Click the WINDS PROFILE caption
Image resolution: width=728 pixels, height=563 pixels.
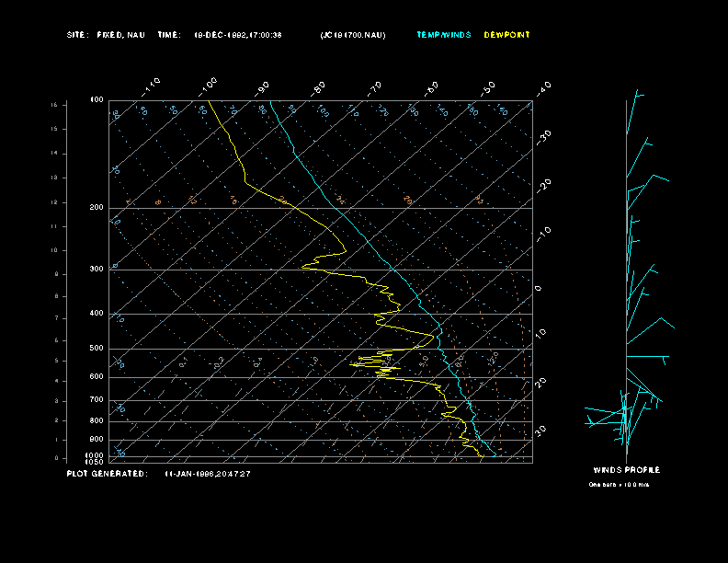[x=626, y=470]
